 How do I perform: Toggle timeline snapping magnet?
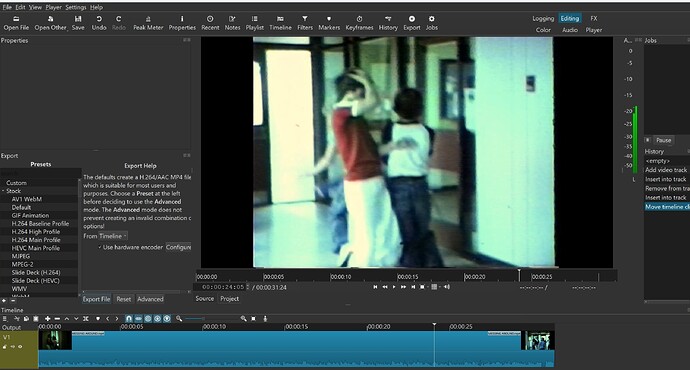point(129,319)
